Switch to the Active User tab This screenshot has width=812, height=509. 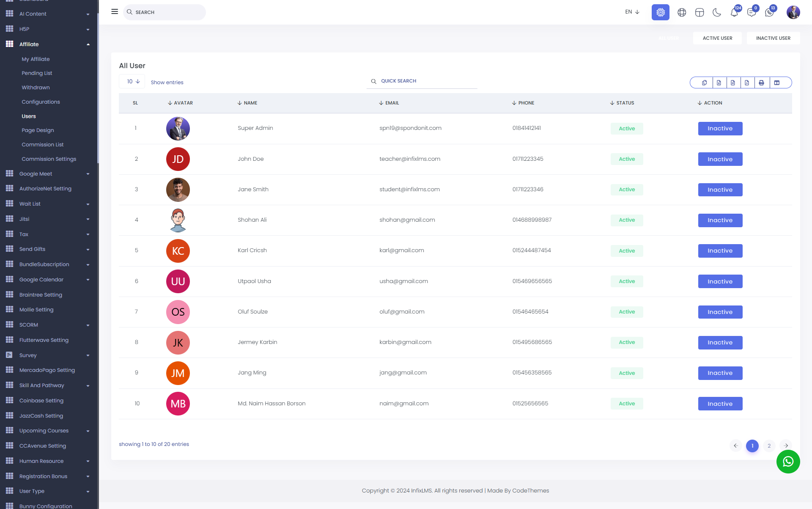(718, 38)
